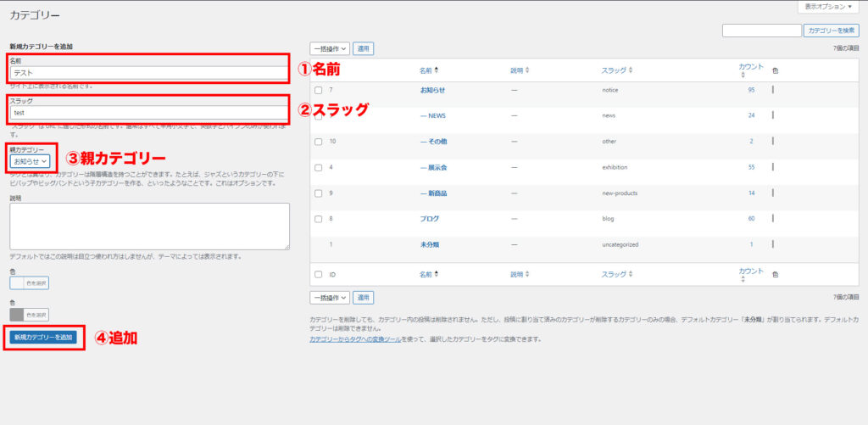Screen dimensions: 868x425
Task: Tick the checkbox for the お知らせ category row
Action: click(318, 90)
